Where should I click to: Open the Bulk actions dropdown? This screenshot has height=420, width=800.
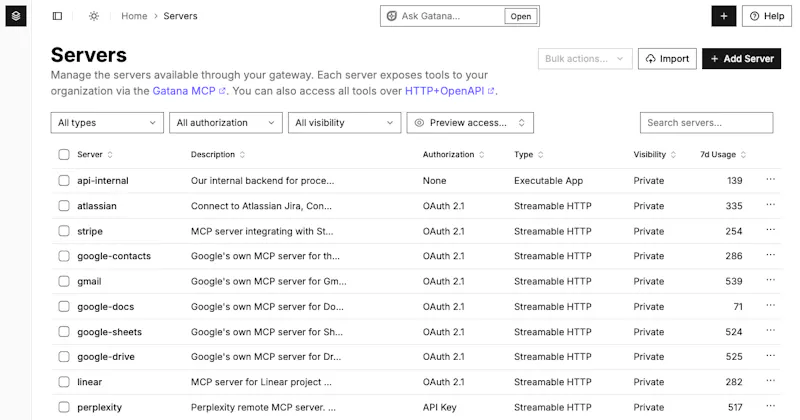(585, 59)
